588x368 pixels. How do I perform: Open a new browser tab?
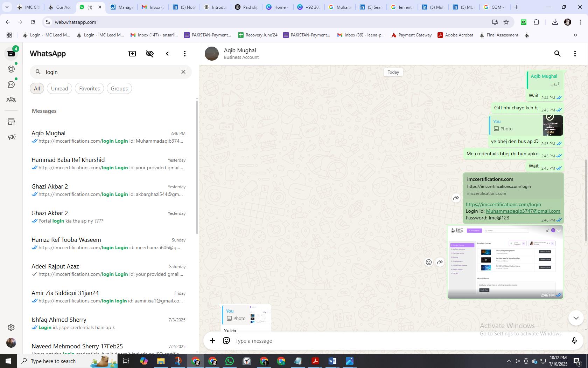click(x=516, y=7)
